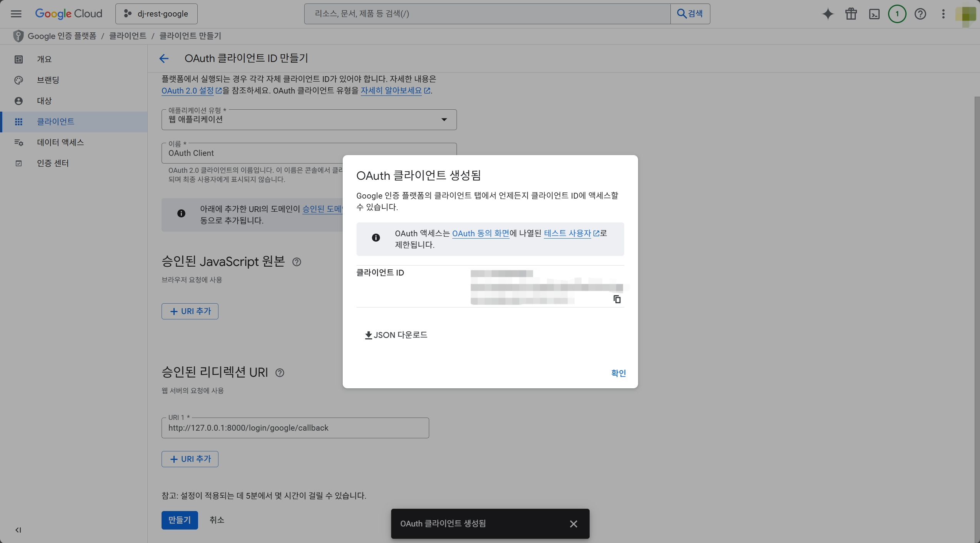Image resolution: width=980 pixels, height=543 pixels.
Task: Open Cloud Shell terminal icon
Action: pyautogui.click(x=874, y=14)
